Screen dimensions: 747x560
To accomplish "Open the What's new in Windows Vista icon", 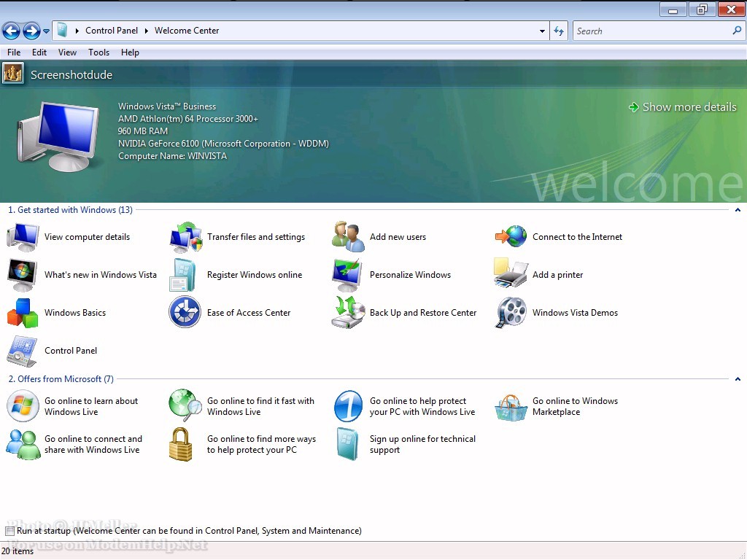I will (23, 275).
